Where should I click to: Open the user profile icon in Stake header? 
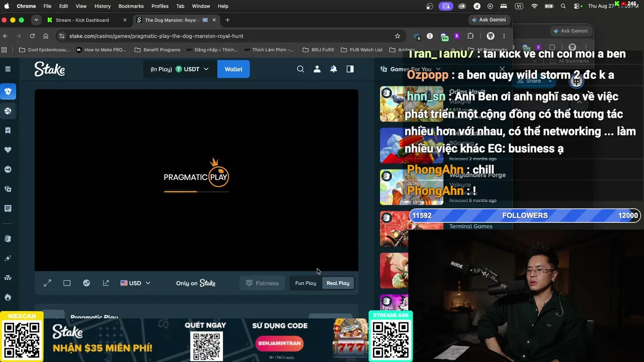click(317, 69)
